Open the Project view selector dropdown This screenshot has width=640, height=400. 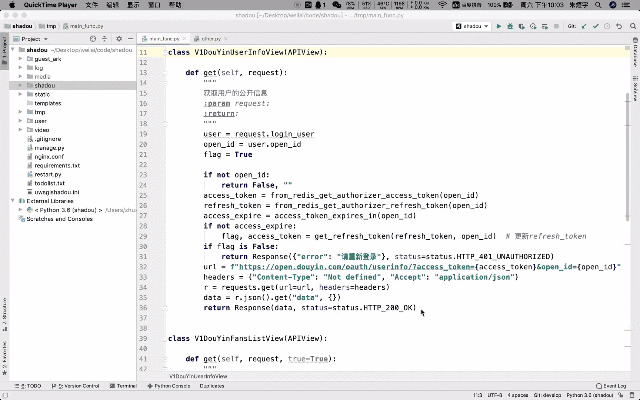point(31,39)
